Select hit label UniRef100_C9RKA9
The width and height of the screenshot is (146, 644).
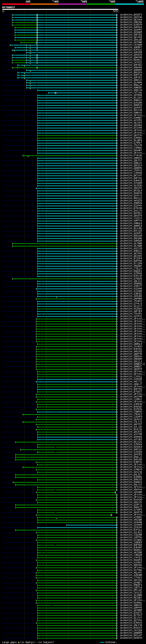pyautogui.click(x=131, y=555)
